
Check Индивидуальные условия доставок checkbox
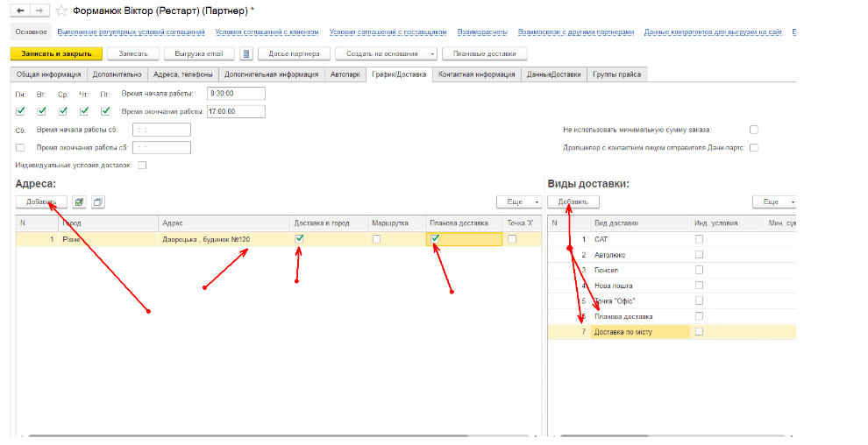(143, 165)
